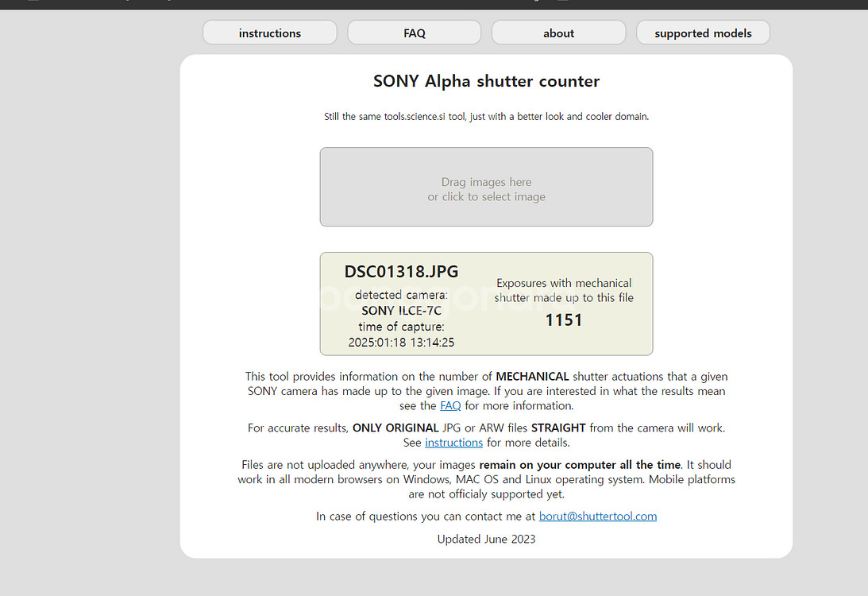This screenshot has width=868, height=596.
Task: Click the Exposures with mechanical shutter label
Action: (x=564, y=290)
